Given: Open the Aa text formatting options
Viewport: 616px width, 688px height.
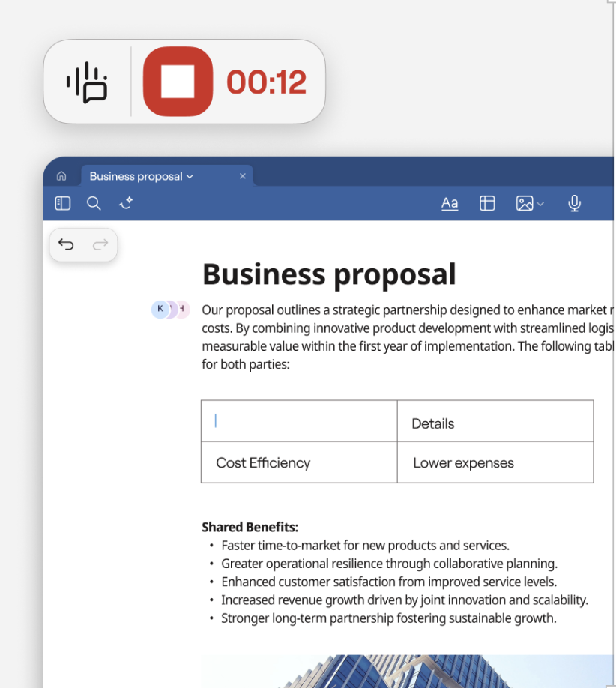Looking at the screenshot, I should [450, 203].
